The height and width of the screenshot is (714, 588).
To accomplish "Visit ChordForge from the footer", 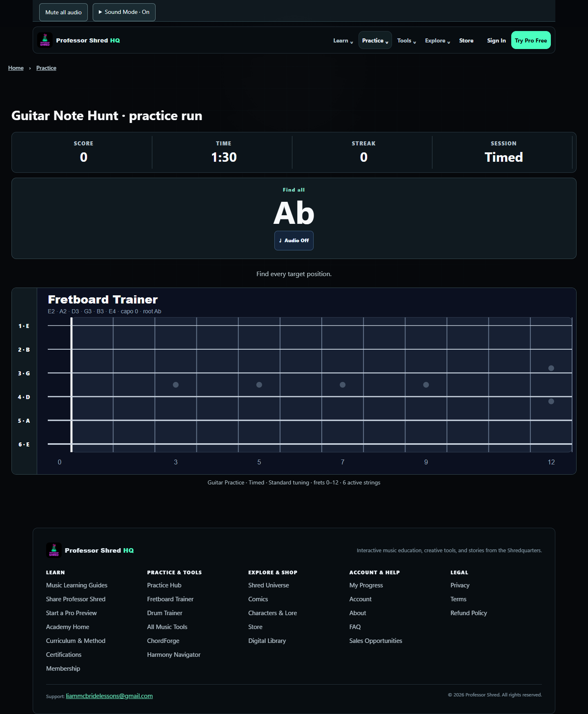I will (163, 641).
